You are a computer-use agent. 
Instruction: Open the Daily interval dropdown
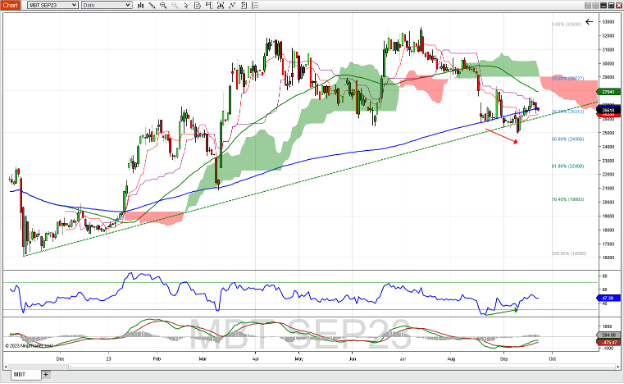[107, 5]
